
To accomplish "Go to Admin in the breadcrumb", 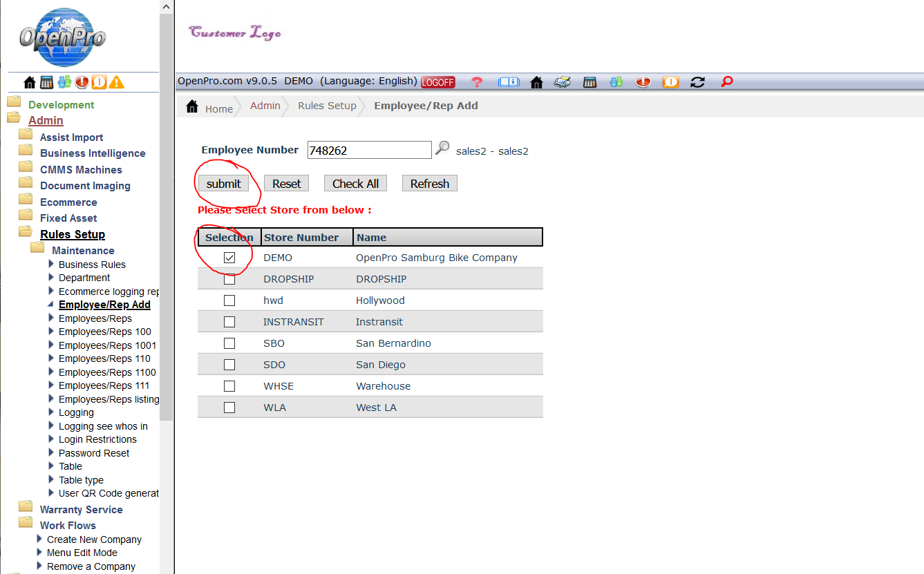I will coord(265,106).
